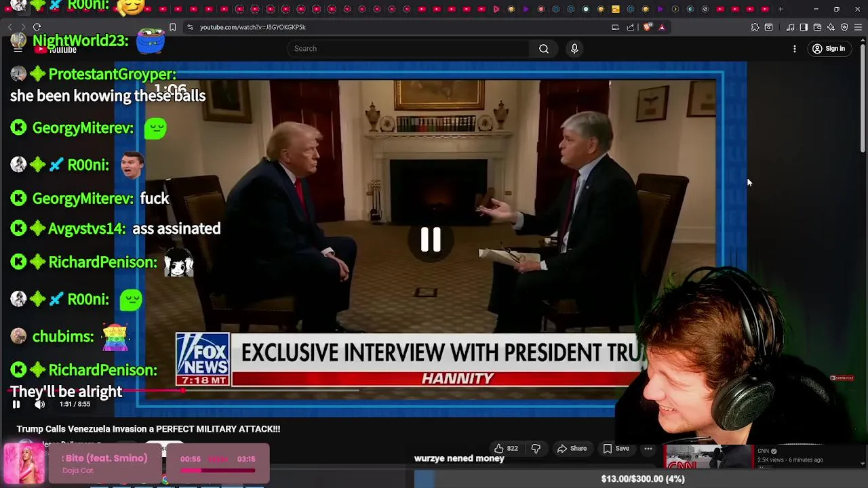This screenshot has height=488, width=868.
Task: Click the cast screen icon in address bar
Action: click(615, 27)
